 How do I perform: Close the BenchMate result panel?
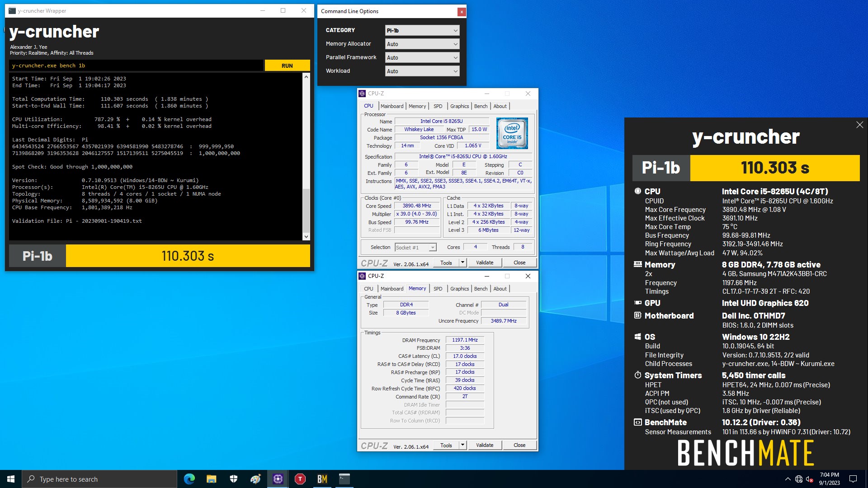click(859, 125)
